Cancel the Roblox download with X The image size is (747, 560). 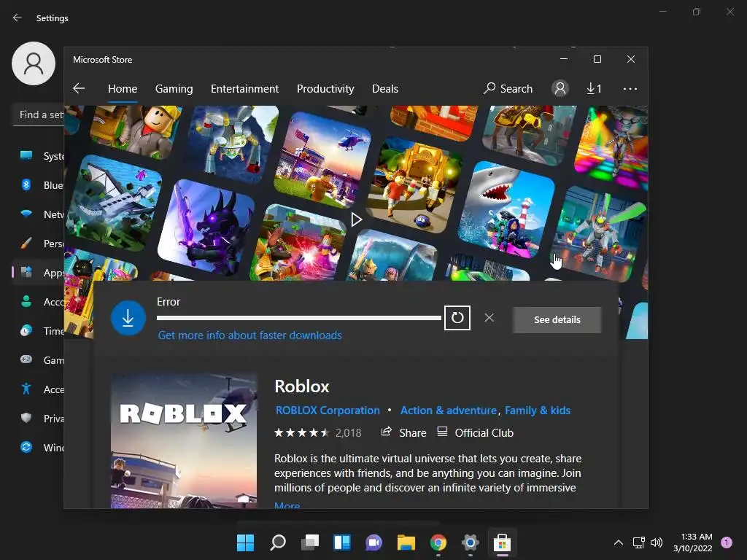tap(489, 318)
